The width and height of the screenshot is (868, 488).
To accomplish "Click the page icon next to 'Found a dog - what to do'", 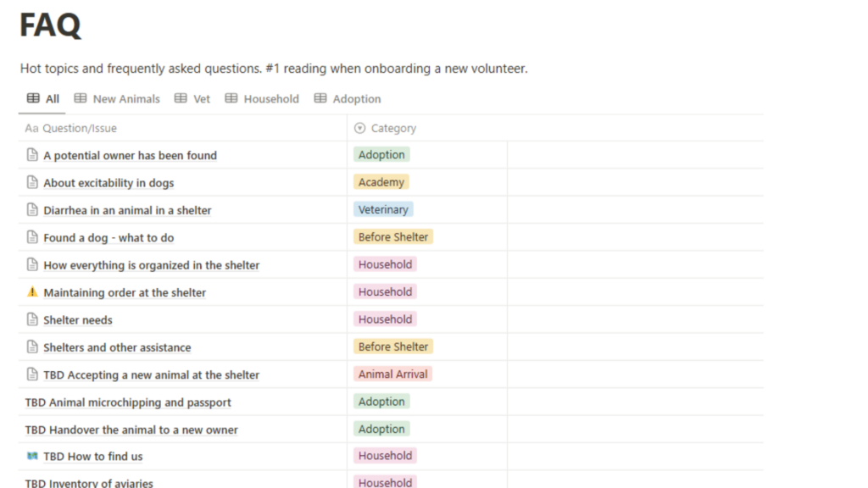I will (x=32, y=237).
